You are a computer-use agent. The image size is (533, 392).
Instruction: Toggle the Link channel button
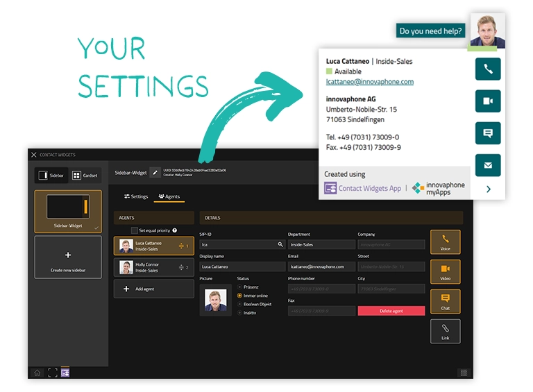click(x=446, y=331)
